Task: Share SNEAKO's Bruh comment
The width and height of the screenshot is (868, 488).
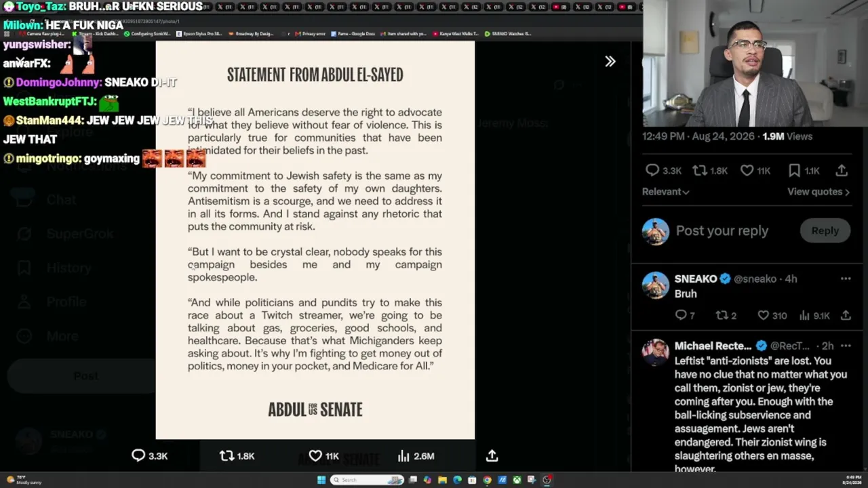Action: 846,315
